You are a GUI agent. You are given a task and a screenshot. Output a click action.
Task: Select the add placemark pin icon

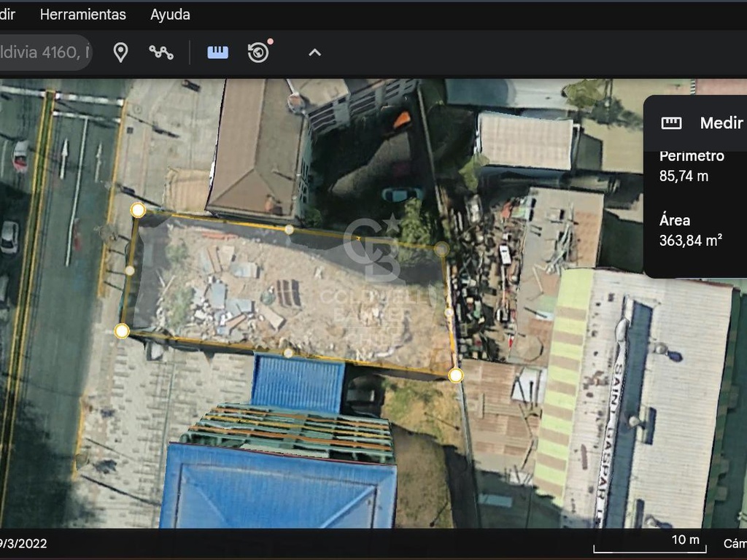120,52
